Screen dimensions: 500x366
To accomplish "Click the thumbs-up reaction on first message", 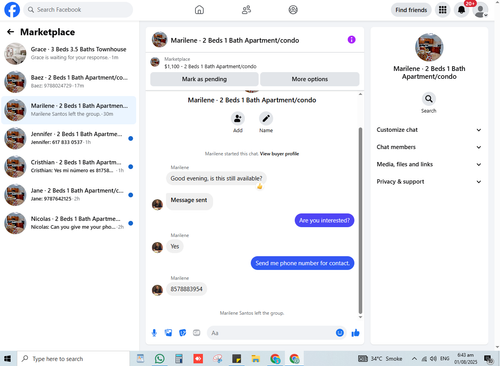I will click(x=260, y=186).
